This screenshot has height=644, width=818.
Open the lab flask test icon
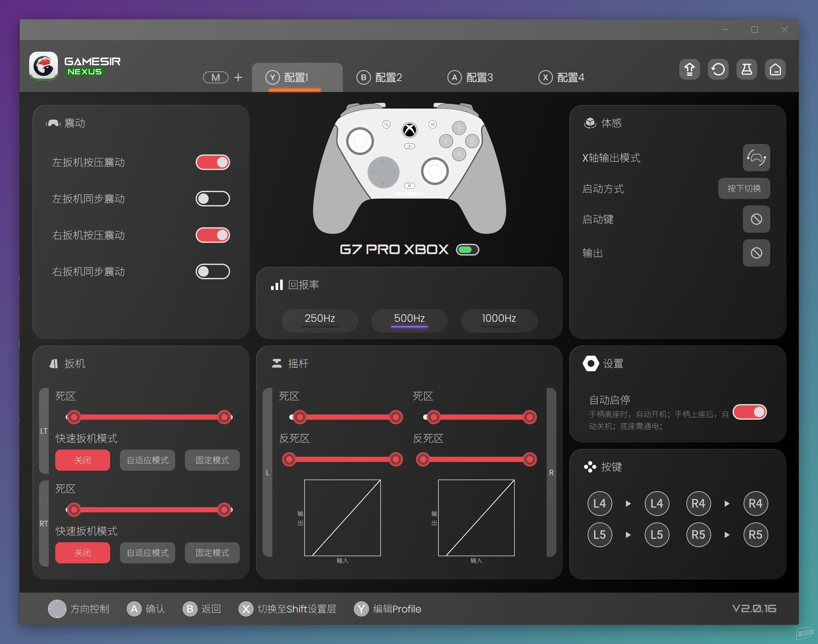[x=747, y=69]
